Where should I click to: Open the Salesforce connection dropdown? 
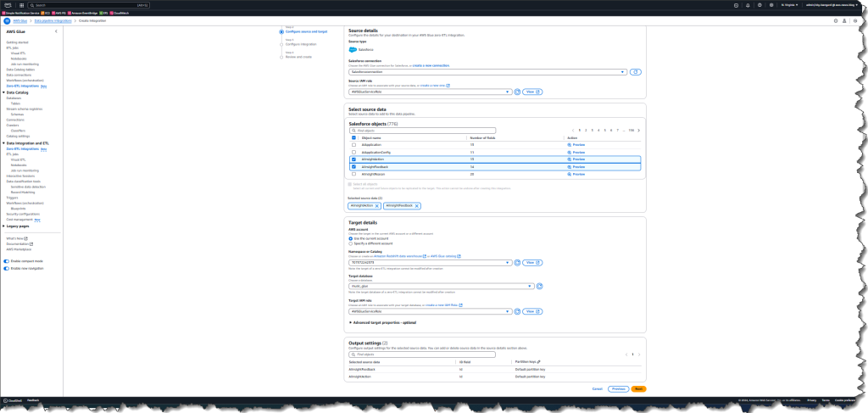487,72
